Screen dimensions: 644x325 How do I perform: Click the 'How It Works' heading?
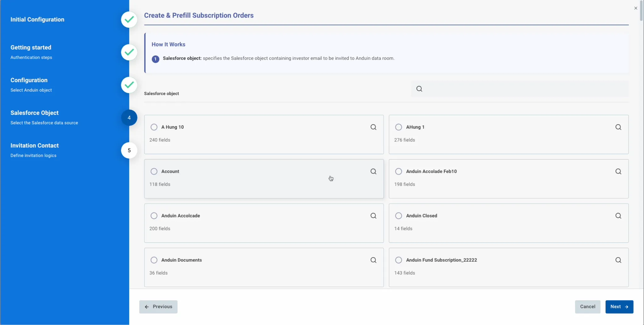[x=169, y=44]
